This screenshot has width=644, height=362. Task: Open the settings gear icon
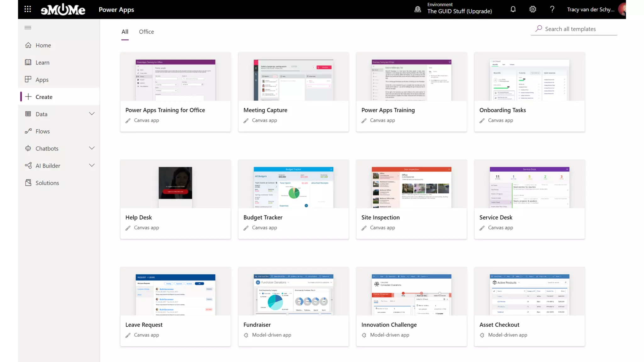(532, 9)
